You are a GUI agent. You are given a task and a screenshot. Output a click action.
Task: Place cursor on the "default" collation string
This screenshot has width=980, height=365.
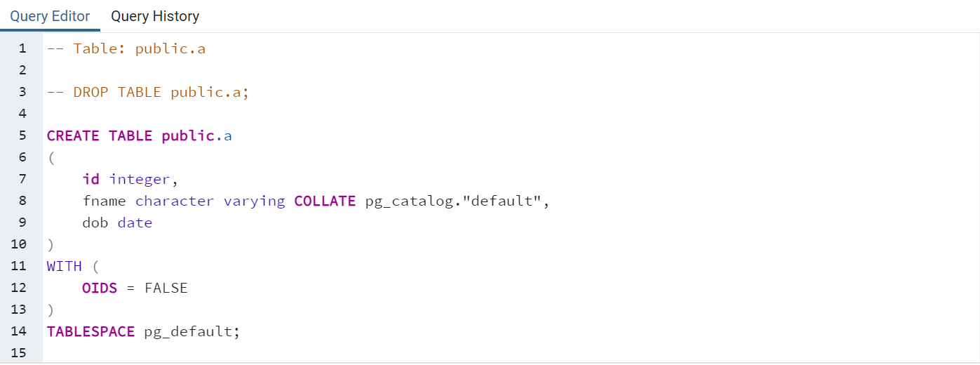[507, 201]
